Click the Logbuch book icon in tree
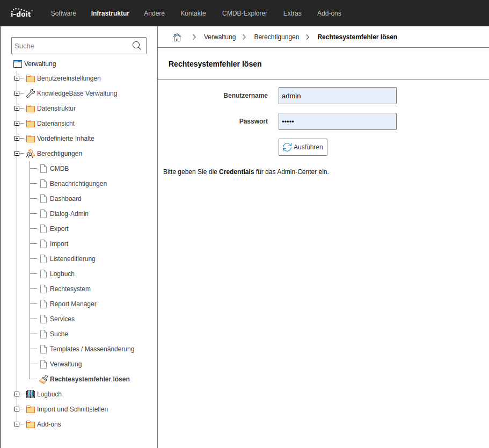Viewport: 489px width, 448px height. (31, 394)
